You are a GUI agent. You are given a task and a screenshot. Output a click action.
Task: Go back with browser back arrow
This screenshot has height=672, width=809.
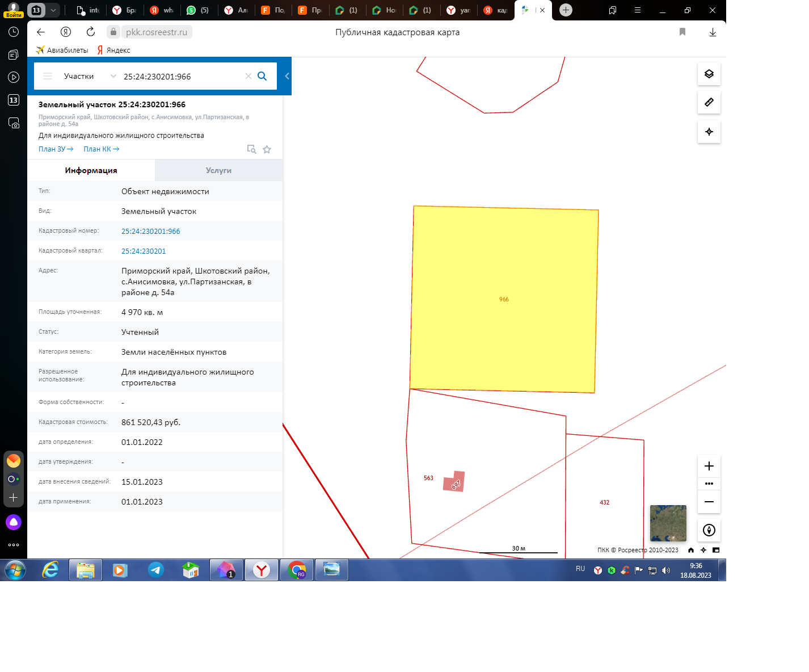41,32
